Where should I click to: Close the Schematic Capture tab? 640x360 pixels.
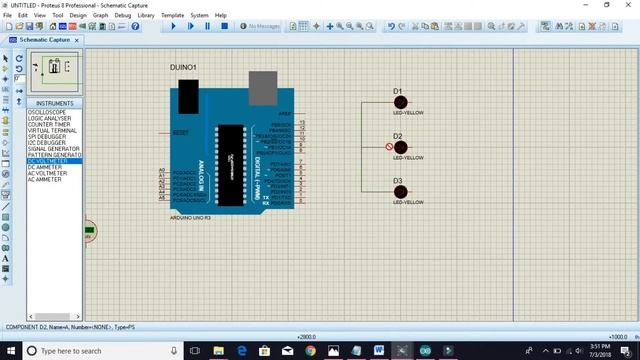point(77,40)
